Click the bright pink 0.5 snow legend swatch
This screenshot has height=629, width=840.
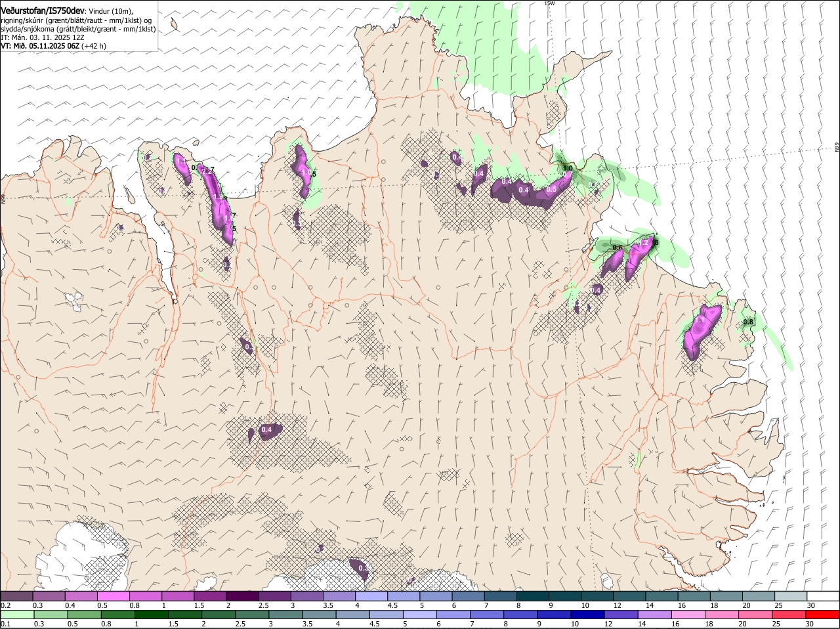[114, 596]
